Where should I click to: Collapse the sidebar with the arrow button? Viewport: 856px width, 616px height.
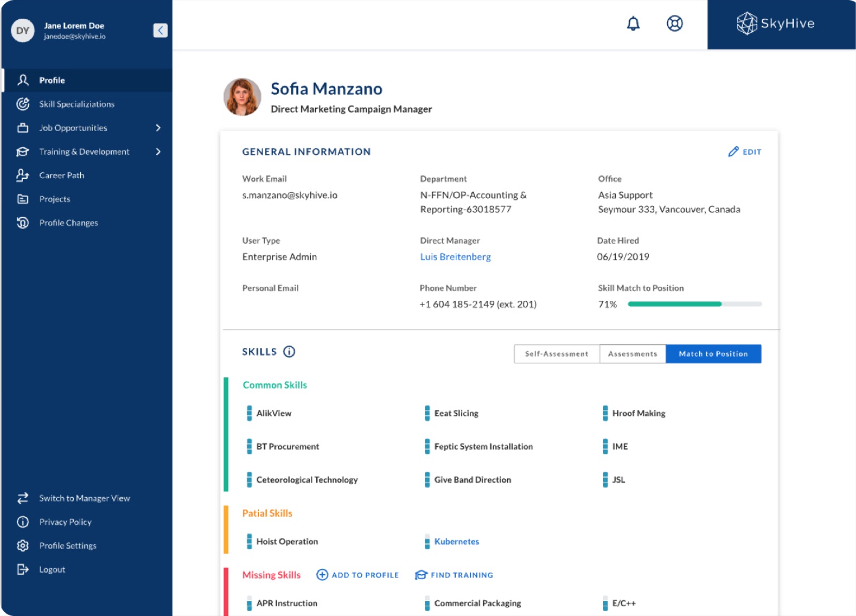(x=160, y=31)
